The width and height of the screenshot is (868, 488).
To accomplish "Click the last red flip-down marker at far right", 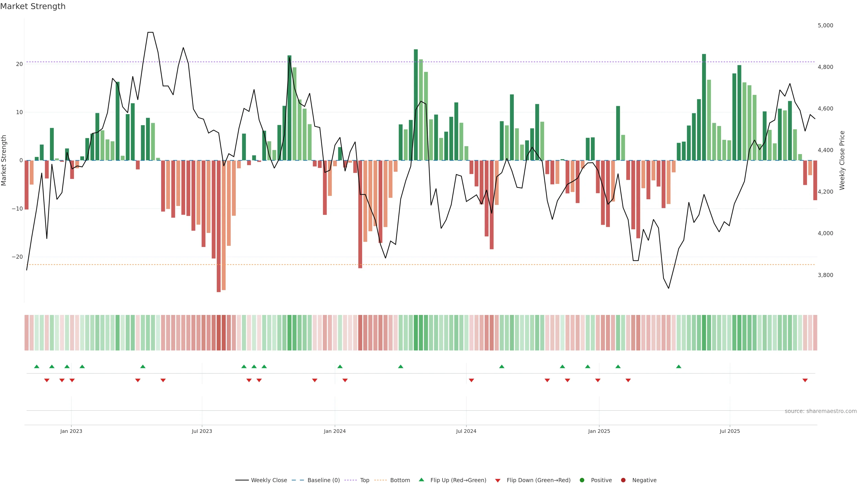I will 805,380.
